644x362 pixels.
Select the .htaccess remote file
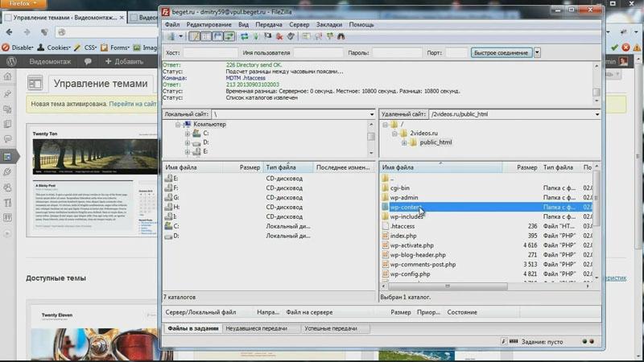point(402,226)
